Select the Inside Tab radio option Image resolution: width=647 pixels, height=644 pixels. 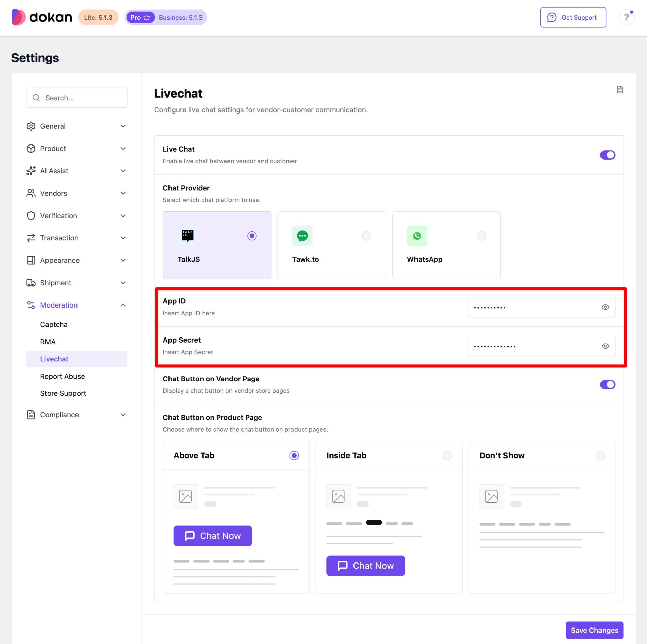click(447, 455)
